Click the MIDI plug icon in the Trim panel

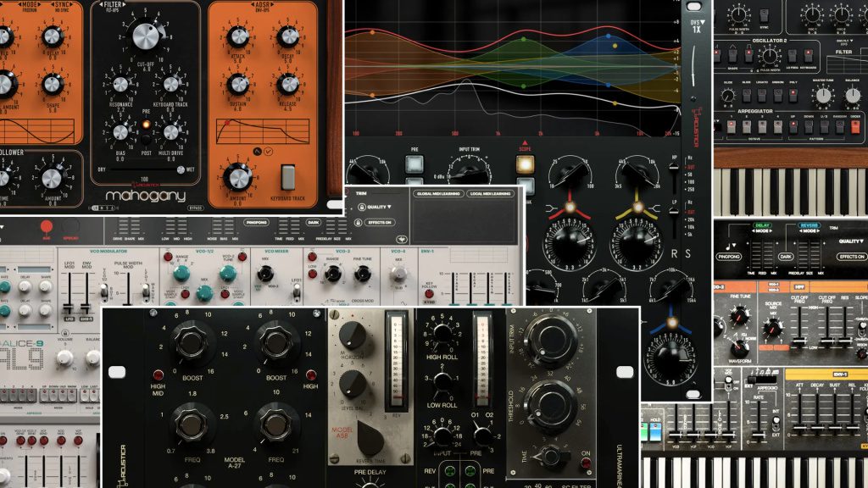[x=402, y=240]
